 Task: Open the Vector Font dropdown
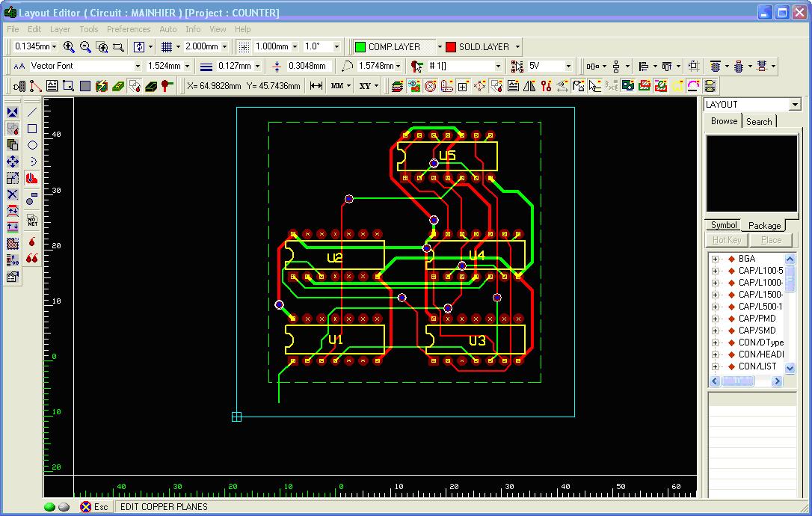138,67
